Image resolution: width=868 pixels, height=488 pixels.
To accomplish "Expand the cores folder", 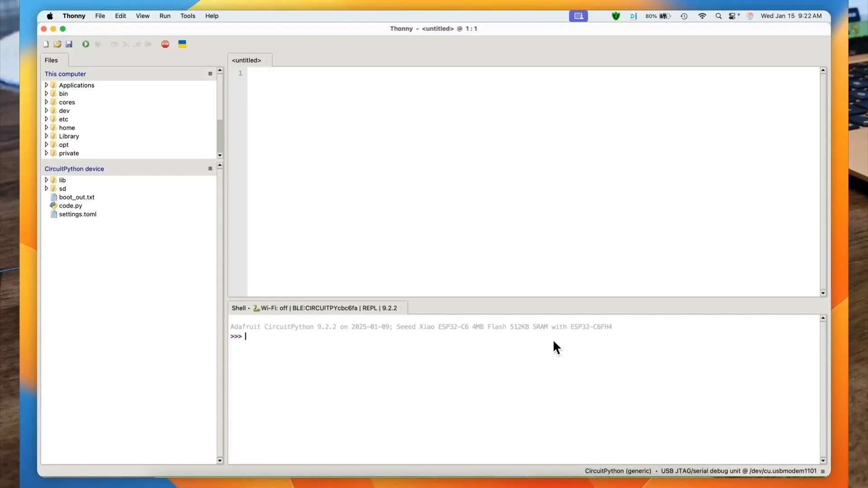I will pyautogui.click(x=46, y=102).
